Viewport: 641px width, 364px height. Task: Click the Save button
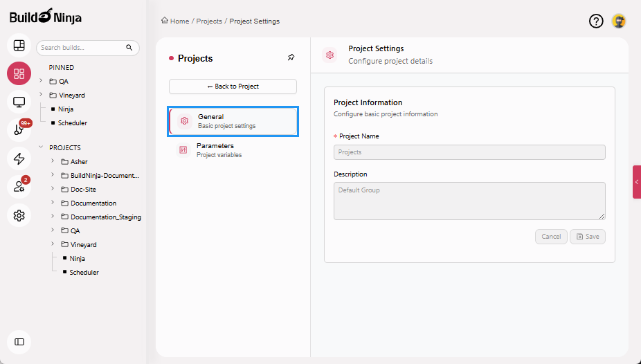point(588,237)
